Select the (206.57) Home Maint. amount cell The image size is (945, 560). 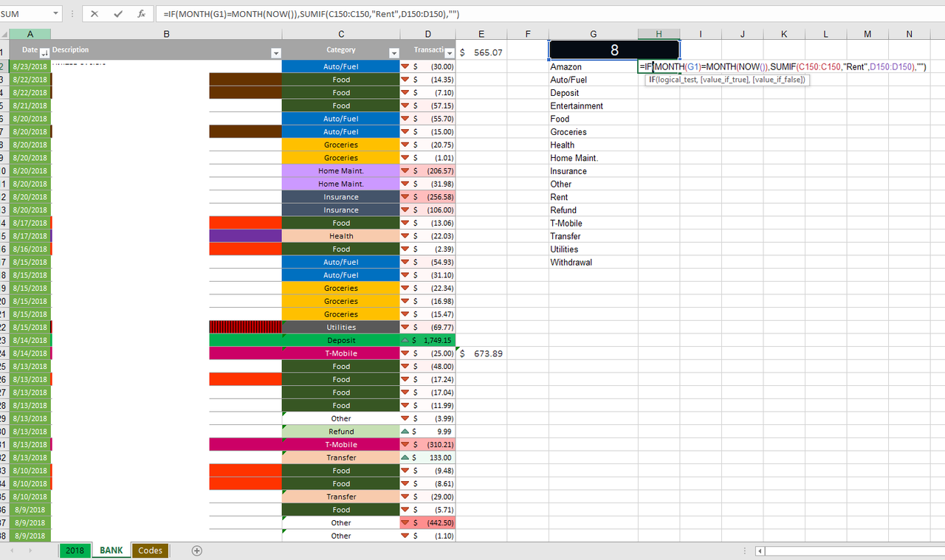[x=427, y=171]
